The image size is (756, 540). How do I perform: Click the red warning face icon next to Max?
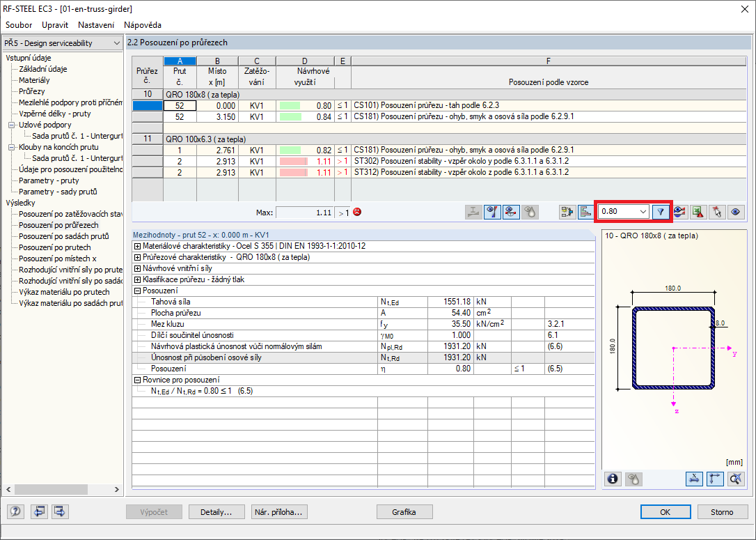click(357, 212)
